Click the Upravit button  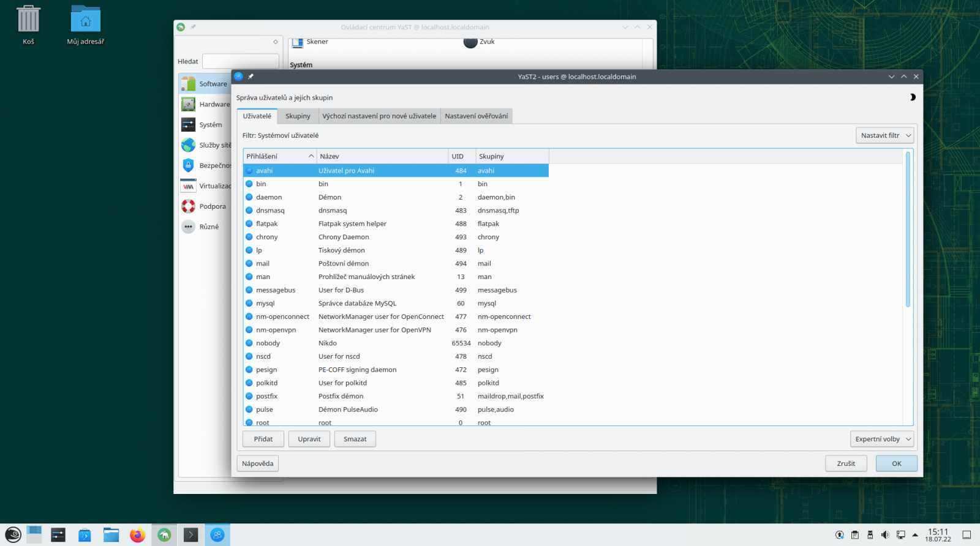tap(309, 439)
